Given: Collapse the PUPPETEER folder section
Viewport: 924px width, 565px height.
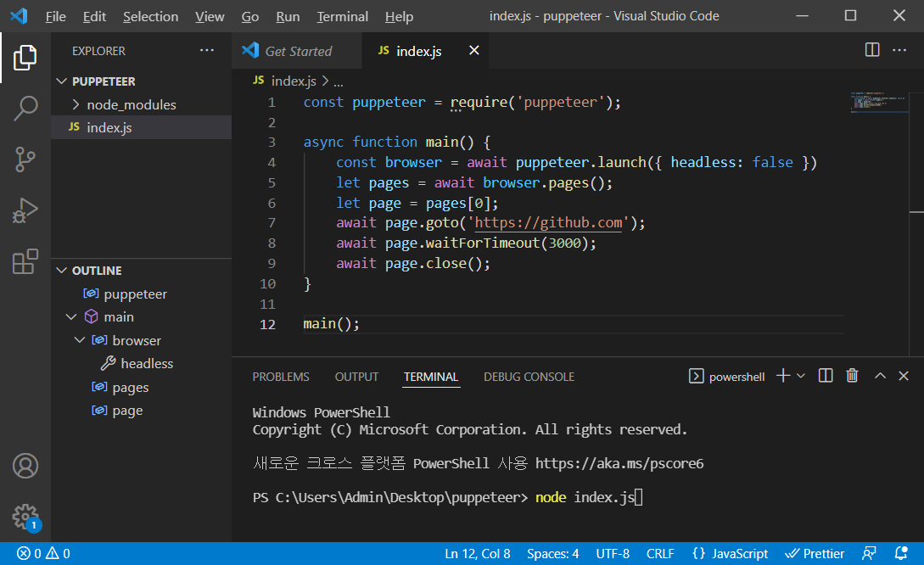Looking at the screenshot, I should pyautogui.click(x=62, y=81).
